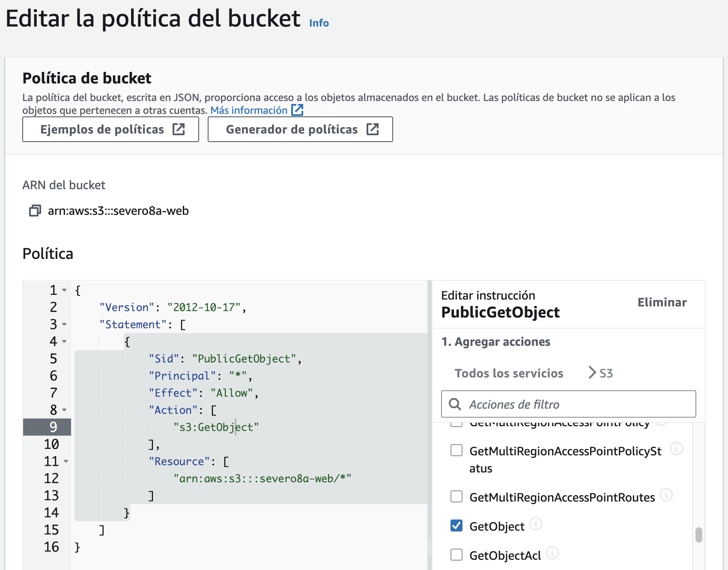
Task: Collapse the code fold at line 1
Action: pos(64,290)
